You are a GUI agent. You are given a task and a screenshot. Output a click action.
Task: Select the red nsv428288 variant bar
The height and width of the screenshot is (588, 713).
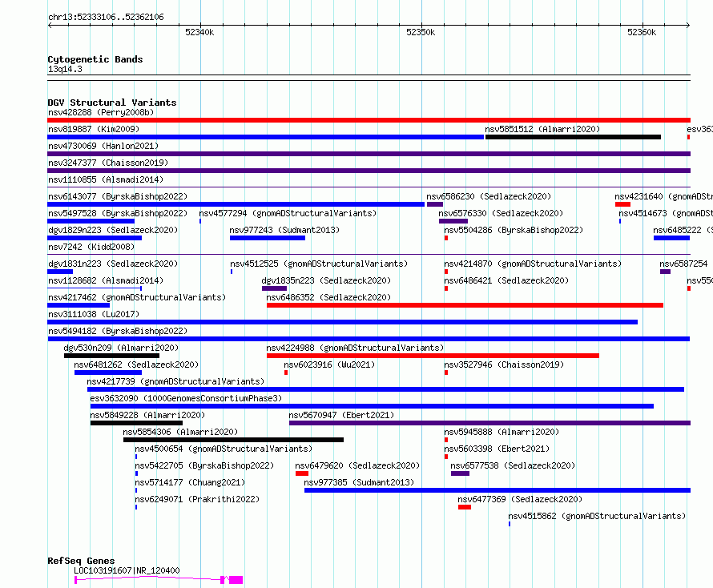coord(369,120)
